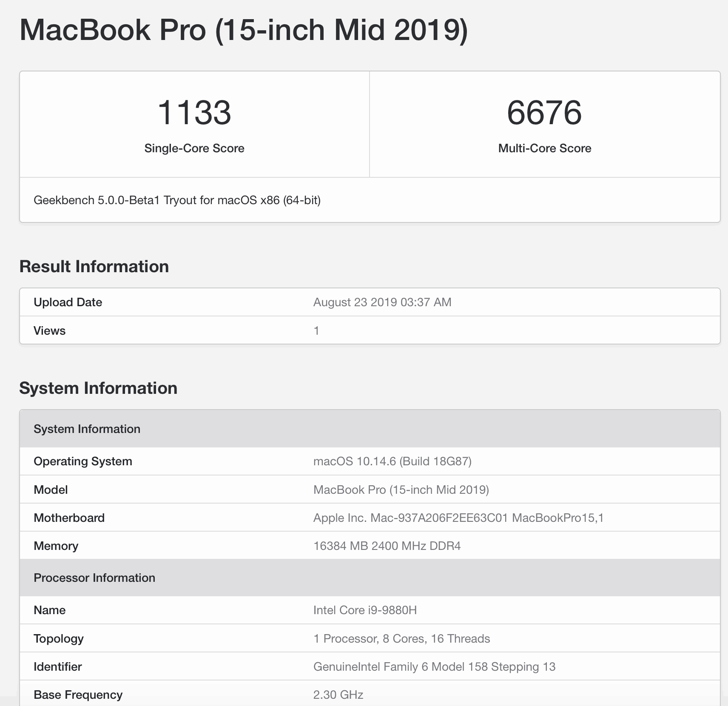Image resolution: width=728 pixels, height=706 pixels.
Task: Click the August 23 2019 upload date value
Action: (x=382, y=302)
